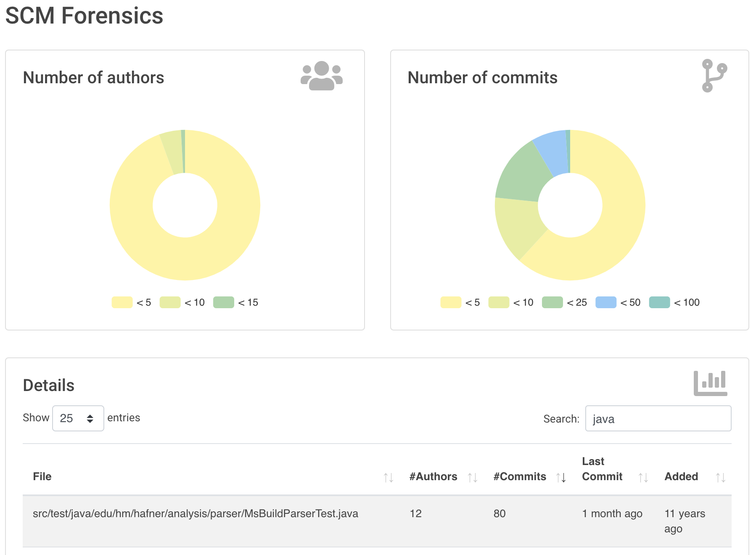
Task: Click the search field containing java
Action: coord(658,418)
